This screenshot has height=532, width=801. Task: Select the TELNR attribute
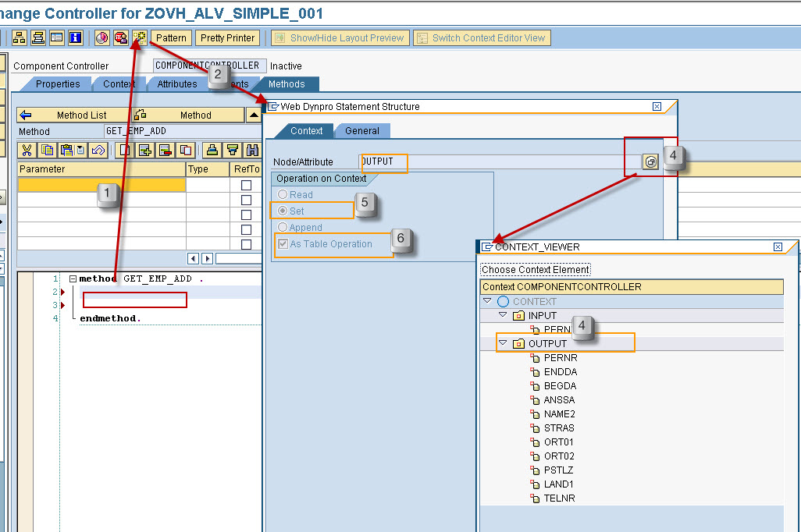coord(559,498)
